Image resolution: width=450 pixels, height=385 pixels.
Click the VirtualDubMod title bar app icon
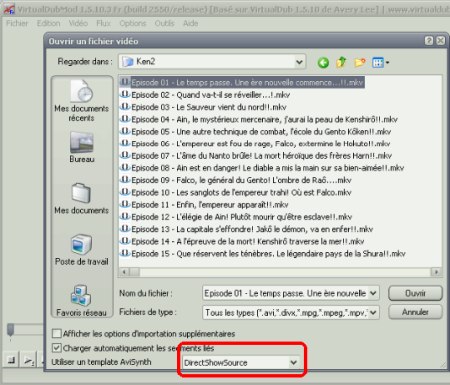9,9
